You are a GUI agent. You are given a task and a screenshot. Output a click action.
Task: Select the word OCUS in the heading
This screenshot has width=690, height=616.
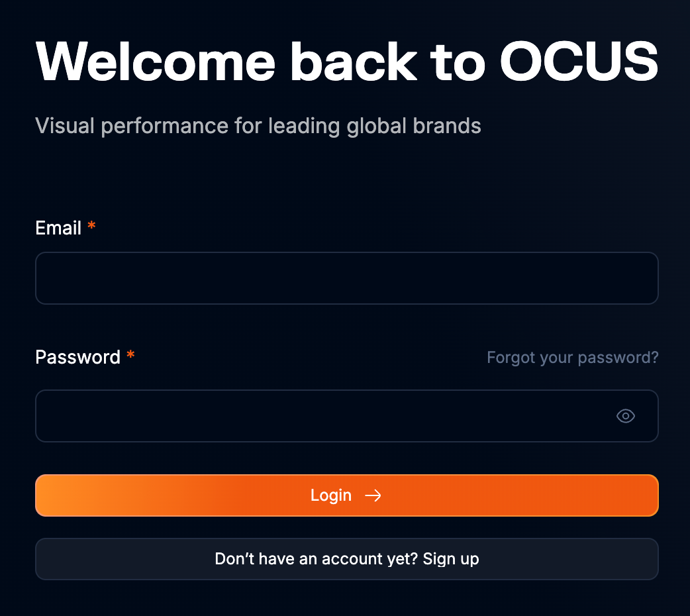[578, 61]
